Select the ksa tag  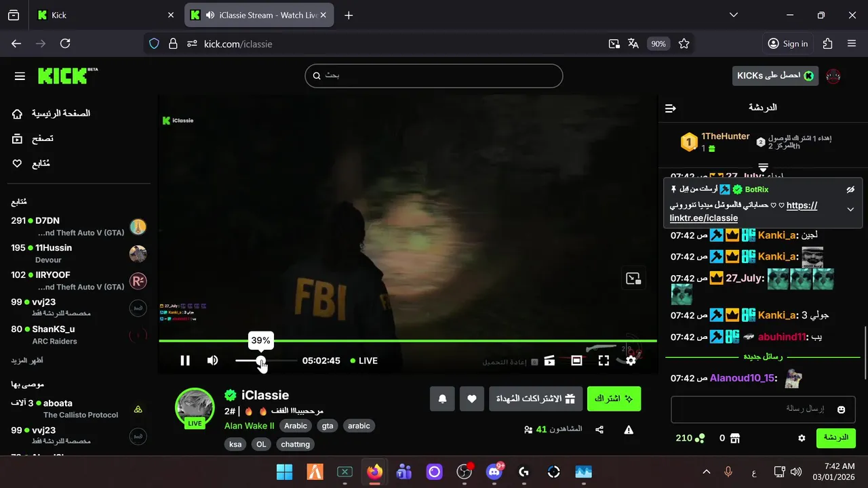pyautogui.click(x=235, y=445)
